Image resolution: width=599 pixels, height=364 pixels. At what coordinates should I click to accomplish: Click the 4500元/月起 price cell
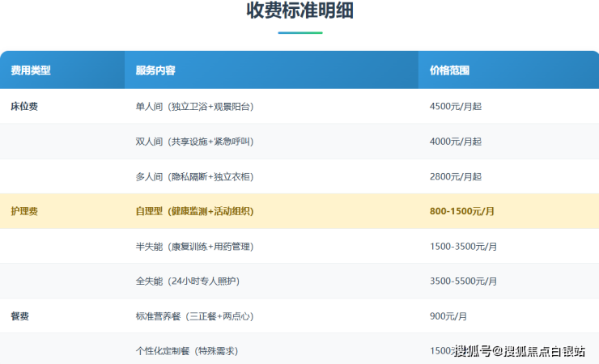456,106
